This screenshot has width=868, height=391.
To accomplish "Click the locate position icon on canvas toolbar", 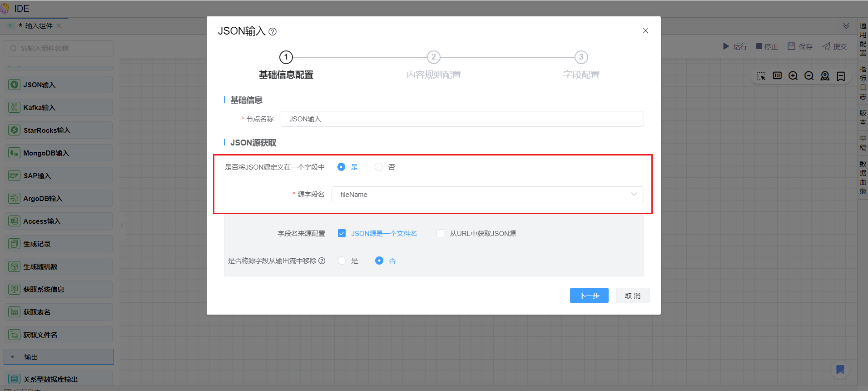I will pos(825,76).
